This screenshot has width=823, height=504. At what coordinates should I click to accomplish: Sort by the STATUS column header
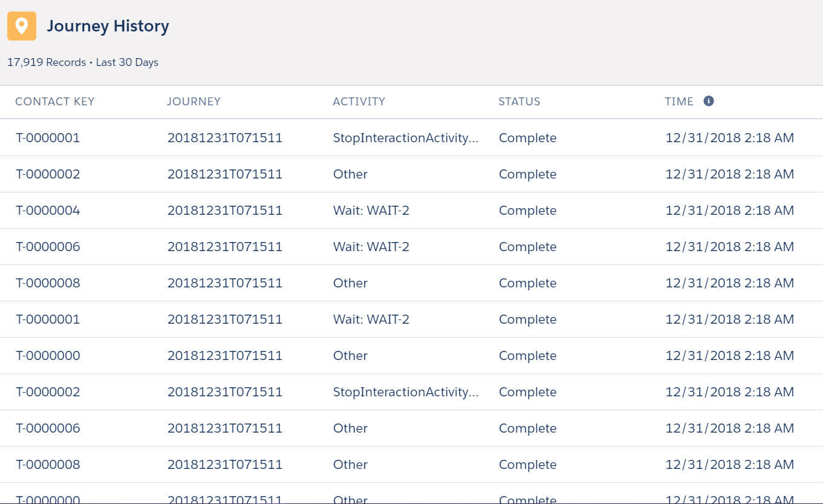click(x=519, y=102)
